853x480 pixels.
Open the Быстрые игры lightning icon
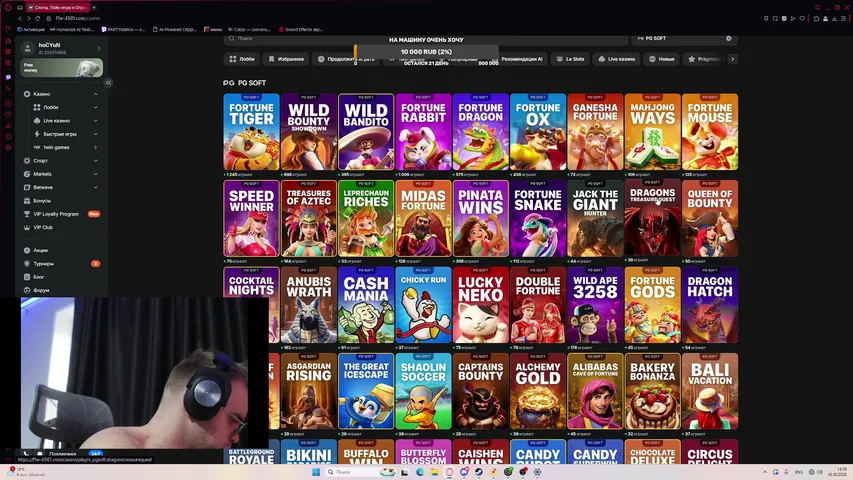click(37, 134)
